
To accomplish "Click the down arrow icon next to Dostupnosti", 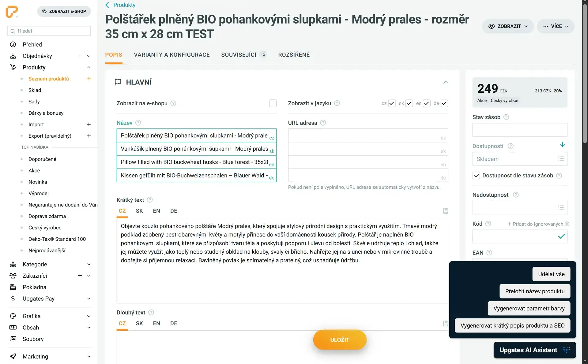I will pos(562,145).
